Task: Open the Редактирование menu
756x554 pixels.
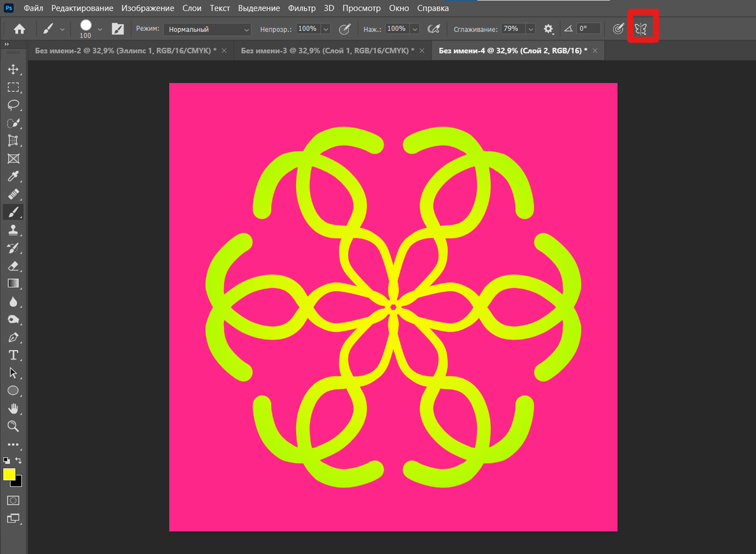Action: pos(83,8)
